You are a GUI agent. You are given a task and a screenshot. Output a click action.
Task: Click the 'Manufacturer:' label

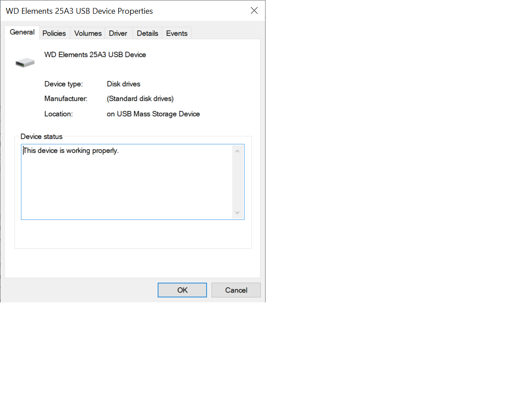[x=66, y=99]
